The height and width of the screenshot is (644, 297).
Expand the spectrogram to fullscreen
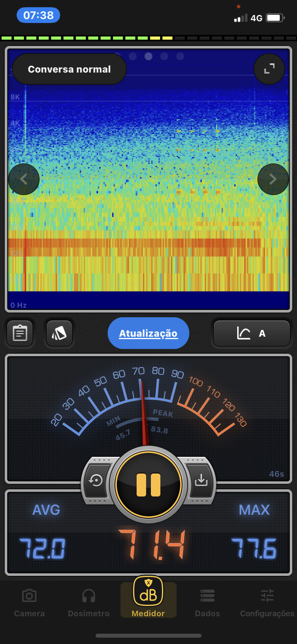pos(269,69)
